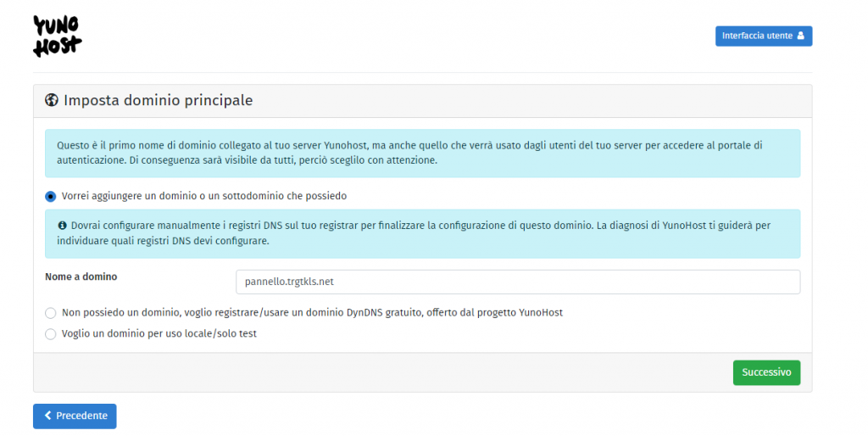Select the 'Vorrei aggiungere un dominio' radio button
Image resolution: width=868 pixels, height=436 pixels.
point(51,196)
